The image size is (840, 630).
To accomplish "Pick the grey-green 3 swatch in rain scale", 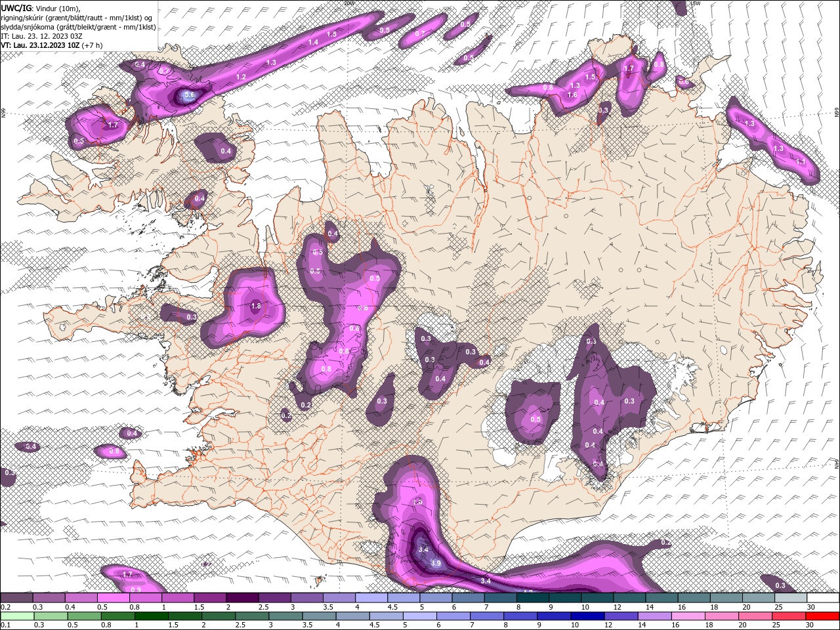I will pos(285,616).
